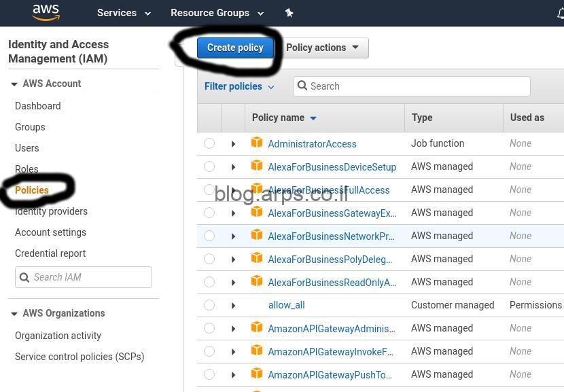Open Users in the IAM sidebar

click(27, 148)
